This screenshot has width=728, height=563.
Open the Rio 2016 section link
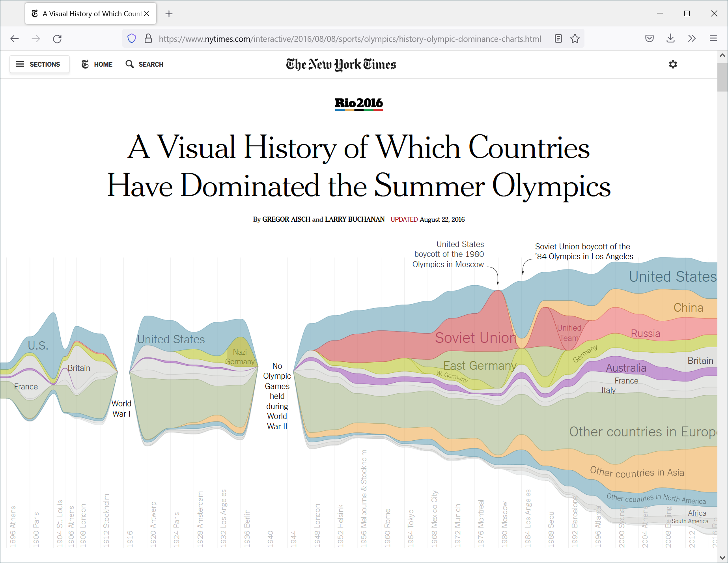[358, 103]
